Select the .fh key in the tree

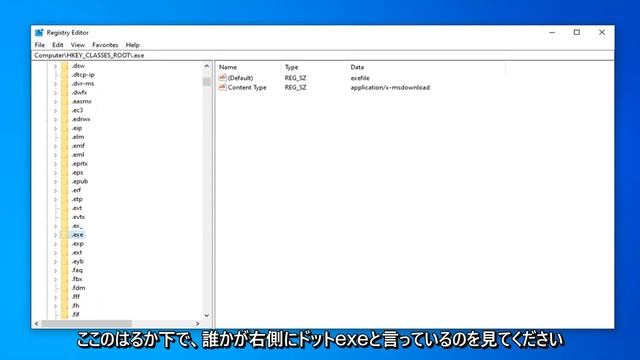(x=75, y=306)
